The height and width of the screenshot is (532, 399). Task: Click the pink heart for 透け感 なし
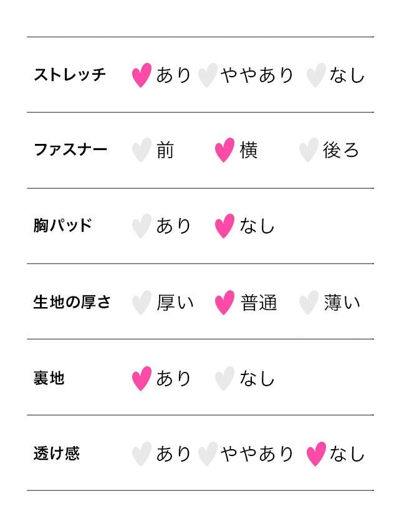(x=316, y=454)
